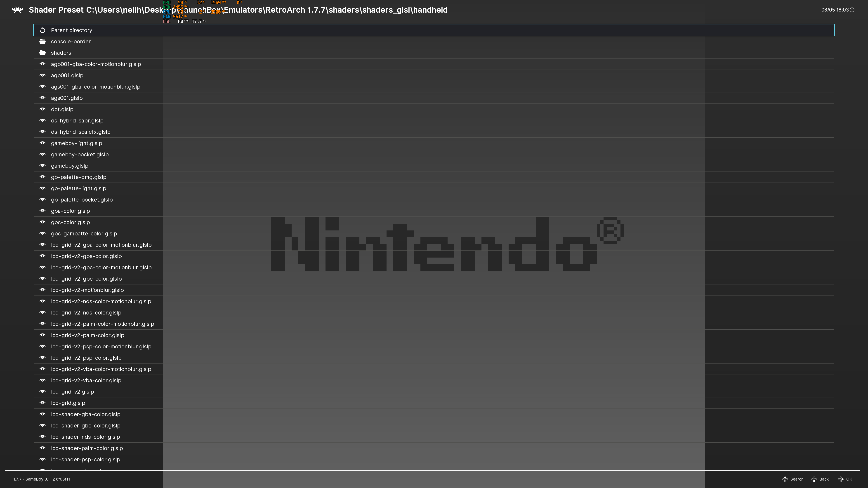Select lcd-grid-v2-psp-color.glslp preset

pos(434,357)
